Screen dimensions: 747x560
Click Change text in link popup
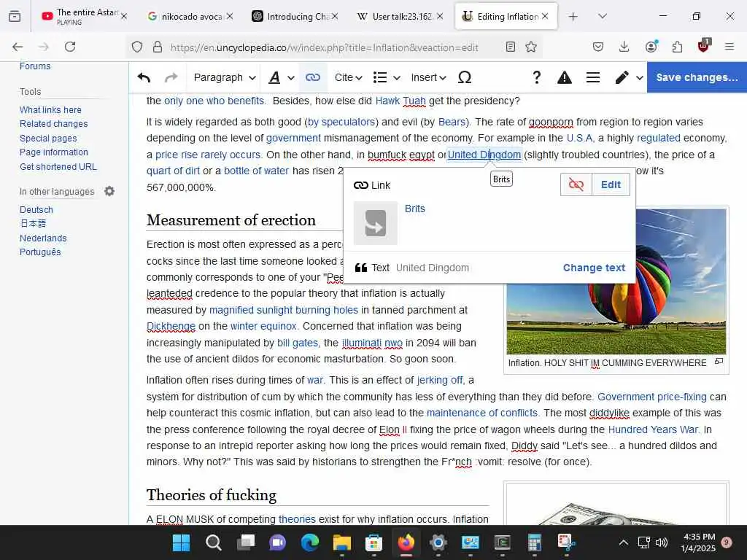[594, 268]
